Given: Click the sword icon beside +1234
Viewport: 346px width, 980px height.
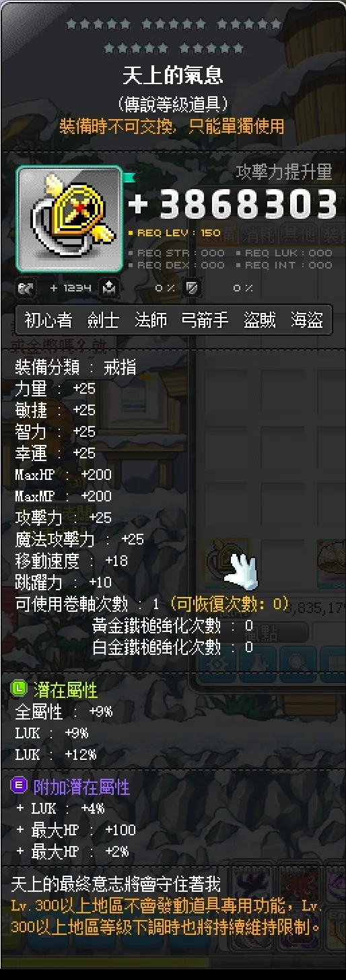Looking at the screenshot, I should point(27,289).
